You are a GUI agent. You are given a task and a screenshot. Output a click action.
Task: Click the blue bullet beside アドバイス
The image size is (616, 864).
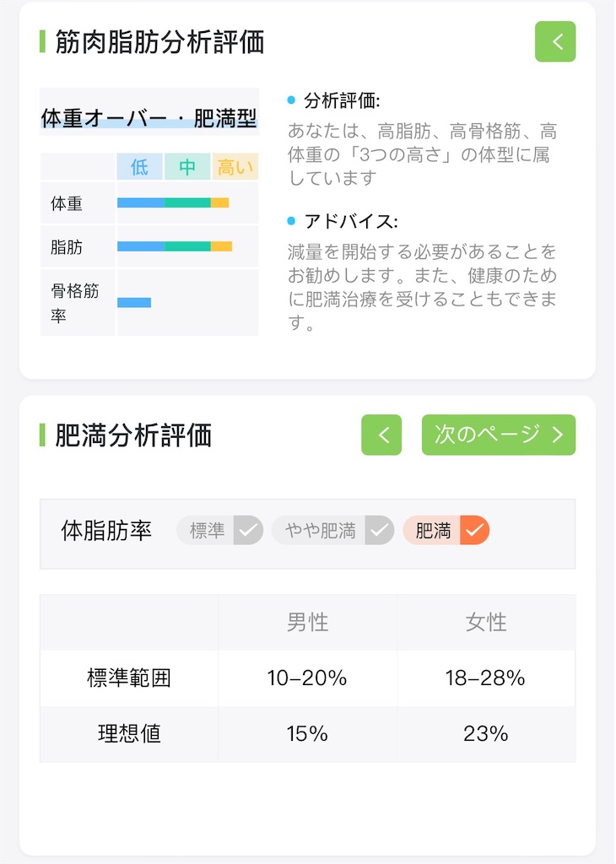click(291, 222)
